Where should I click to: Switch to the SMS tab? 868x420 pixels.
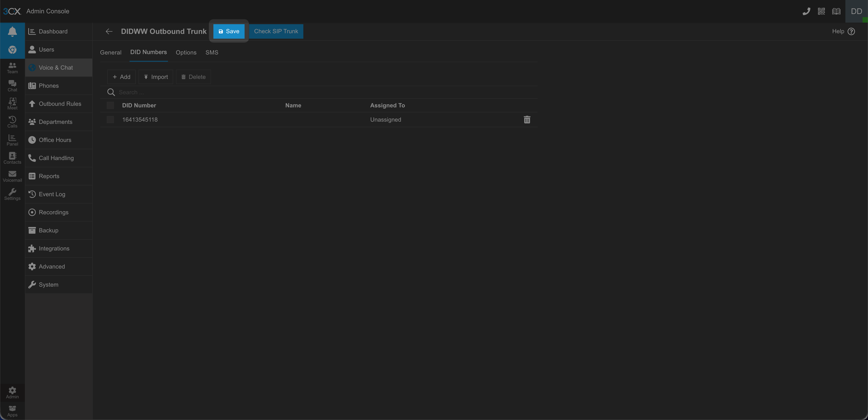coord(212,53)
